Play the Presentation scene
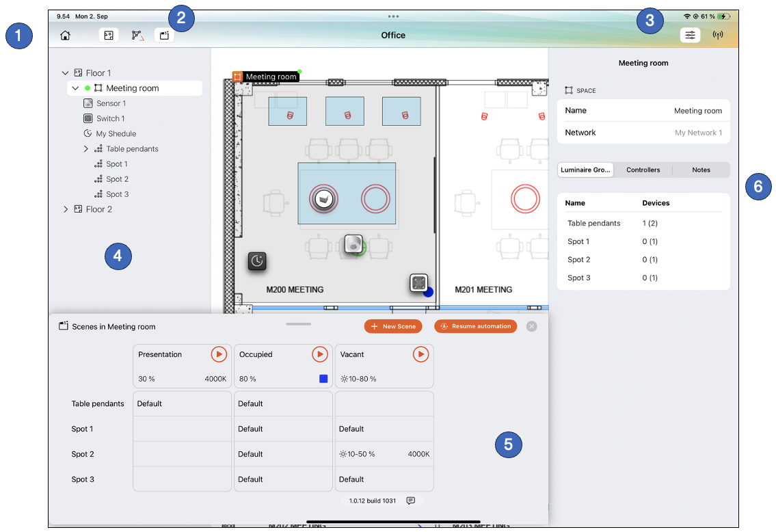This screenshot has width=776, height=532. [x=219, y=354]
